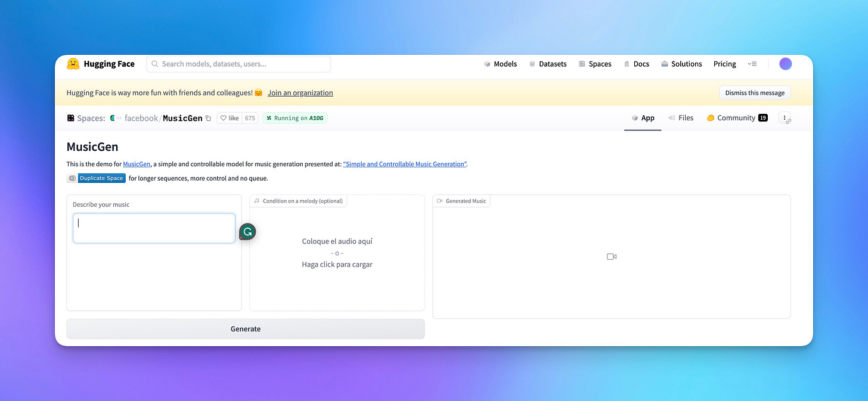This screenshot has height=401, width=868.
Task: Click the Community emoji icon
Action: pyautogui.click(x=711, y=118)
